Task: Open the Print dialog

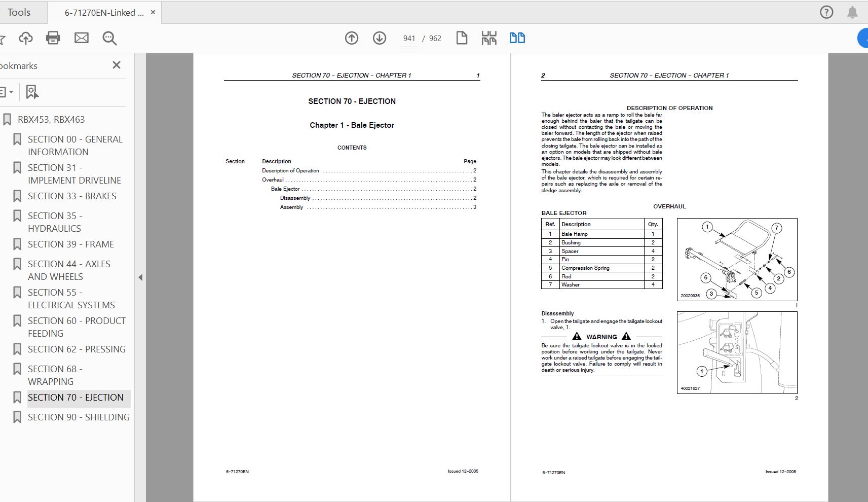Action: [53, 38]
